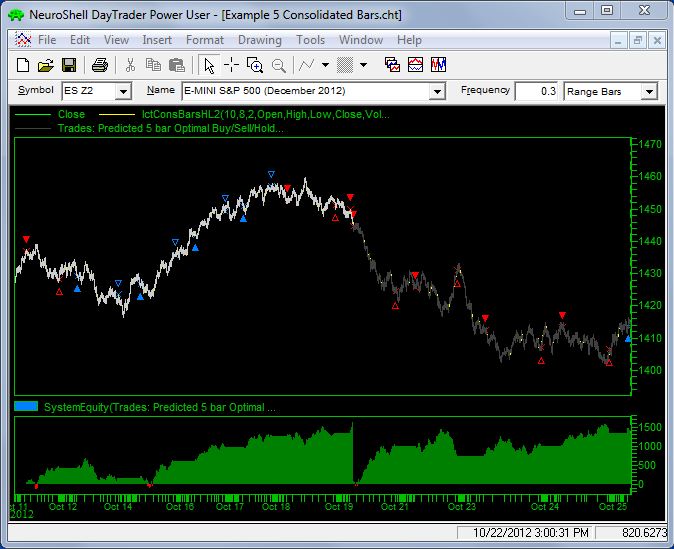
Task: Open the line drawing tool dropdown arrow
Action: tap(325, 65)
